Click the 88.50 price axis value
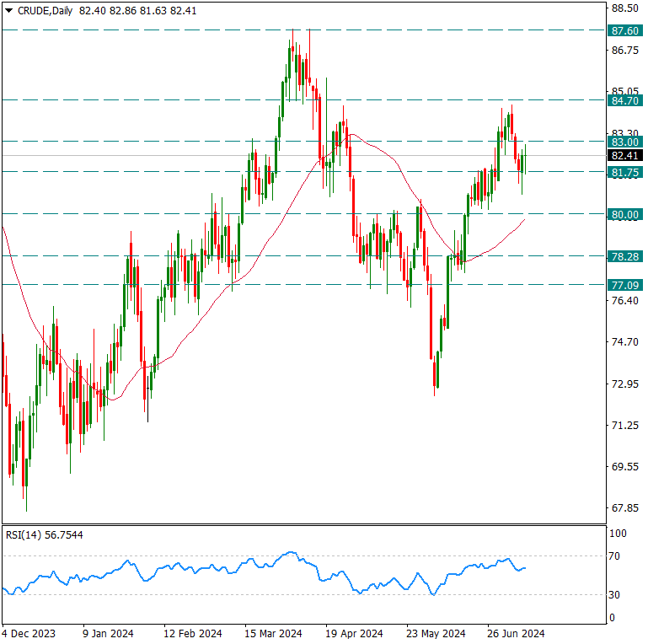This screenshot has width=648, height=644. pyautogui.click(x=625, y=8)
